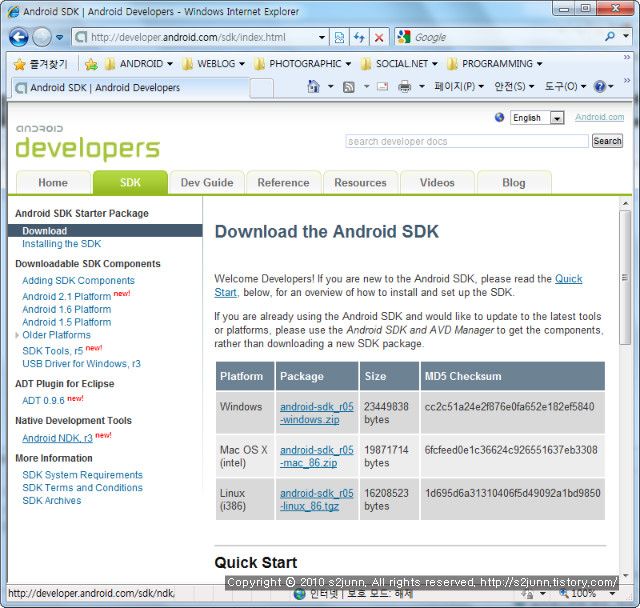Image resolution: width=640 pixels, height=608 pixels.
Task: Download android-sdk_r05-mac_86.zip
Action: (x=317, y=457)
